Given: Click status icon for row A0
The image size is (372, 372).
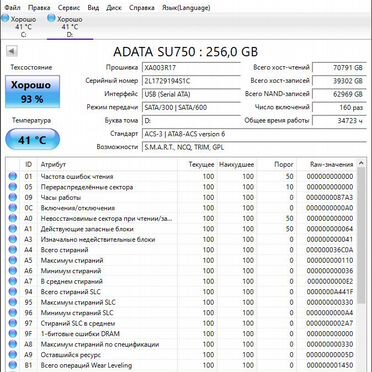Looking at the screenshot, I should (13, 218).
